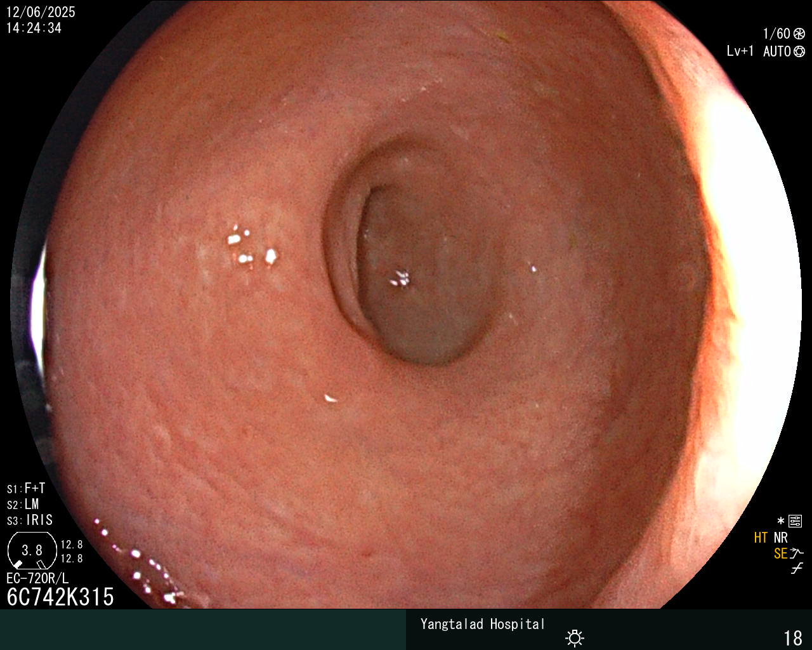Screen dimensions: 812x650
Task: Click the scope channel diagram showing 3.8
Action: pos(32,550)
